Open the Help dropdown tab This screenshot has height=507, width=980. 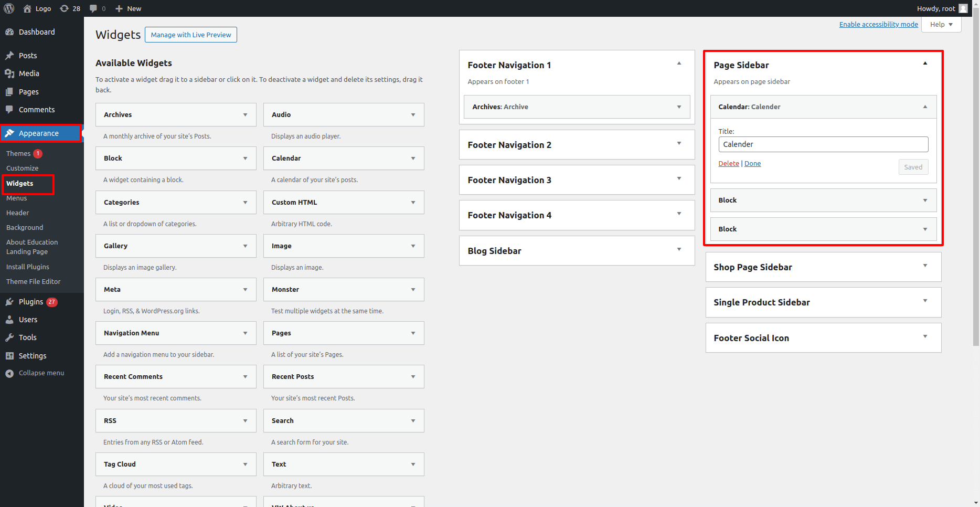(941, 25)
